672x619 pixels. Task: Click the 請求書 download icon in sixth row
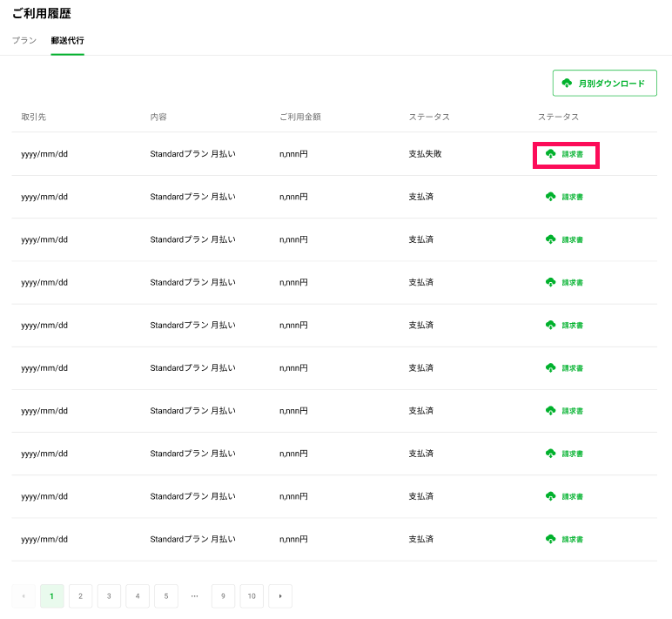click(x=550, y=368)
